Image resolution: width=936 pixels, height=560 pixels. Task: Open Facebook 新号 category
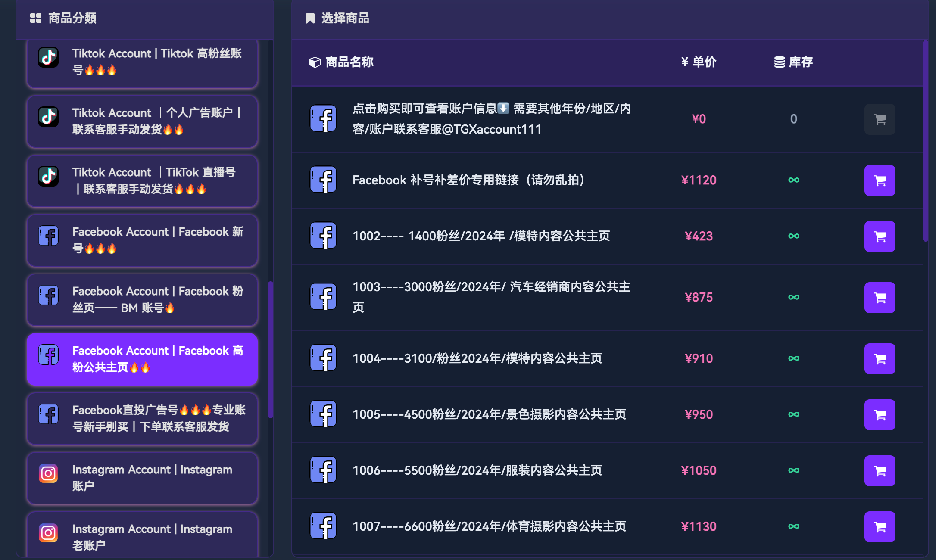[x=142, y=240]
